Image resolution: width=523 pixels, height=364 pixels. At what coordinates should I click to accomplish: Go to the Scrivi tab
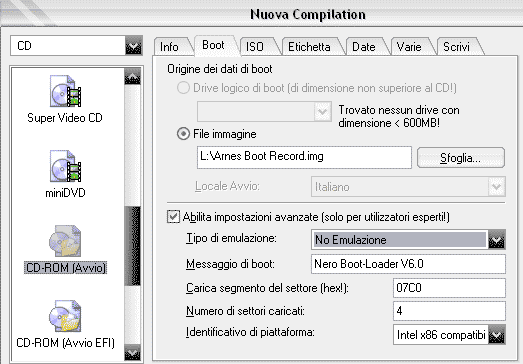[x=456, y=46]
